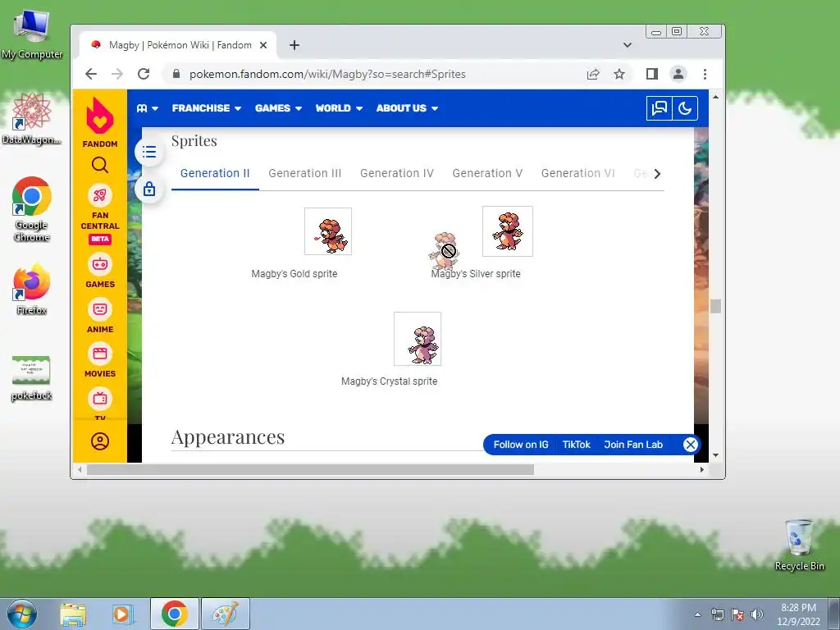Image resolution: width=840 pixels, height=630 pixels.
Task: Select Google Chrome desktop shortcut
Action: (32, 209)
